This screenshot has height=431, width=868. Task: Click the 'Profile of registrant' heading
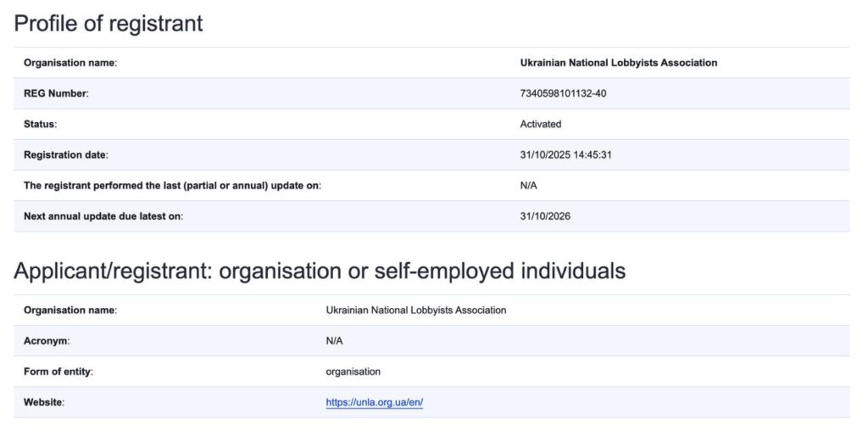pyautogui.click(x=108, y=23)
